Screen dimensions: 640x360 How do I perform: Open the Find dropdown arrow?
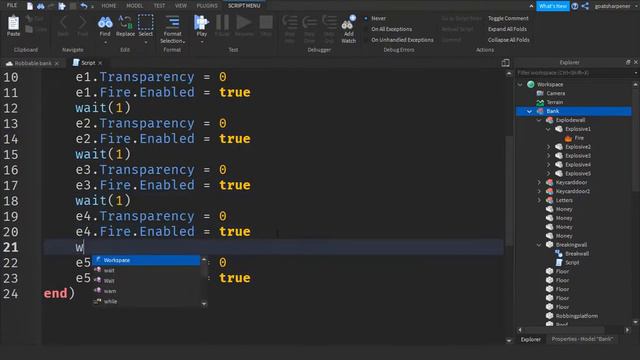coord(105,42)
